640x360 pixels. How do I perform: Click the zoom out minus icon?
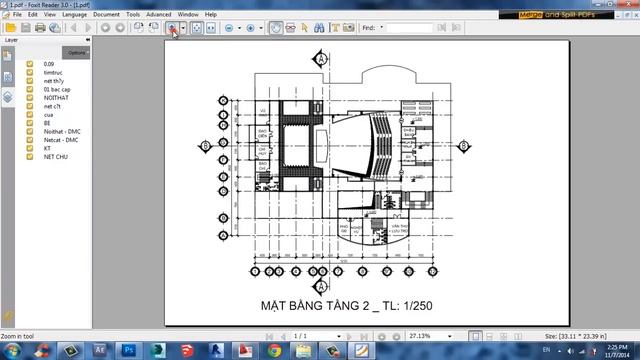(x=229, y=28)
